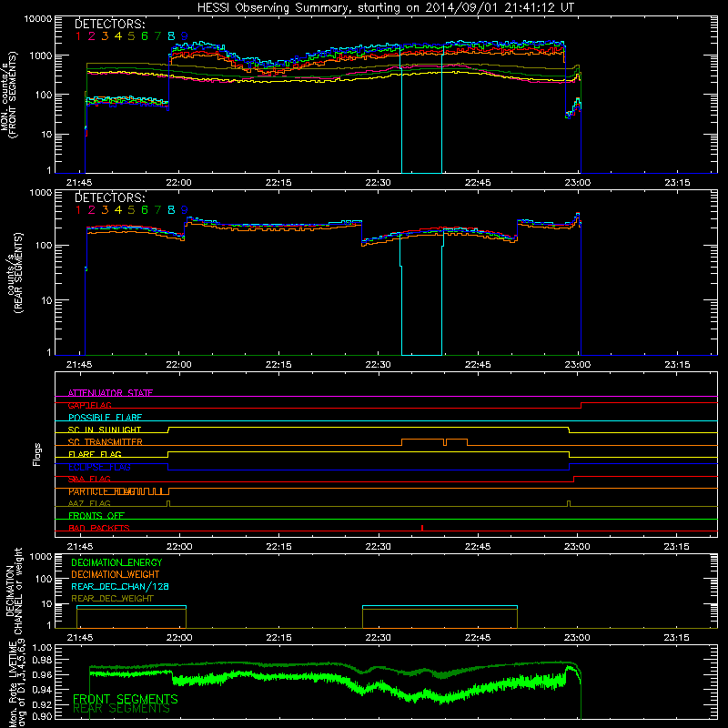
Task: Click the ATTENUATOR_STATE flag label
Action: click(110, 393)
